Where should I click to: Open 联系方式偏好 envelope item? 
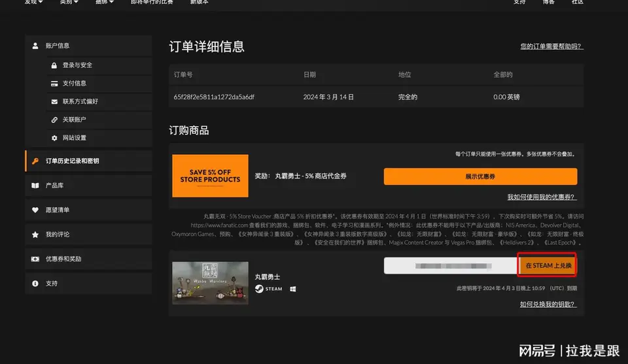99,101
